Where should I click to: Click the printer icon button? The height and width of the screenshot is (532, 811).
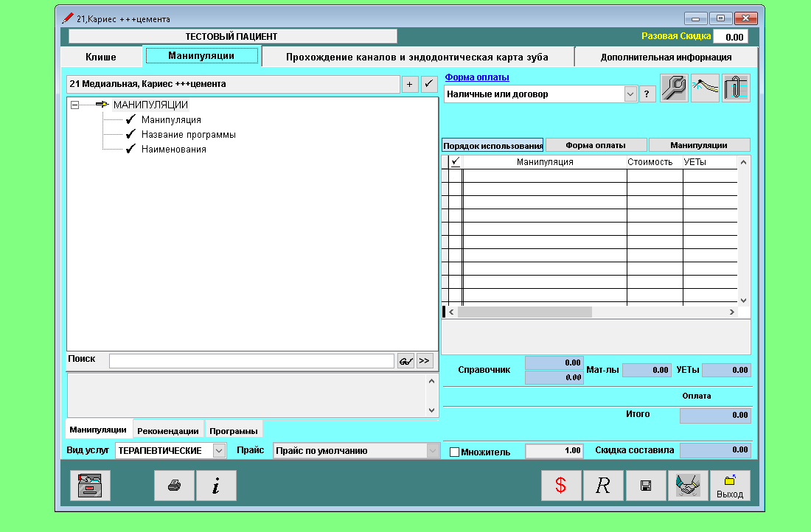tap(175, 486)
